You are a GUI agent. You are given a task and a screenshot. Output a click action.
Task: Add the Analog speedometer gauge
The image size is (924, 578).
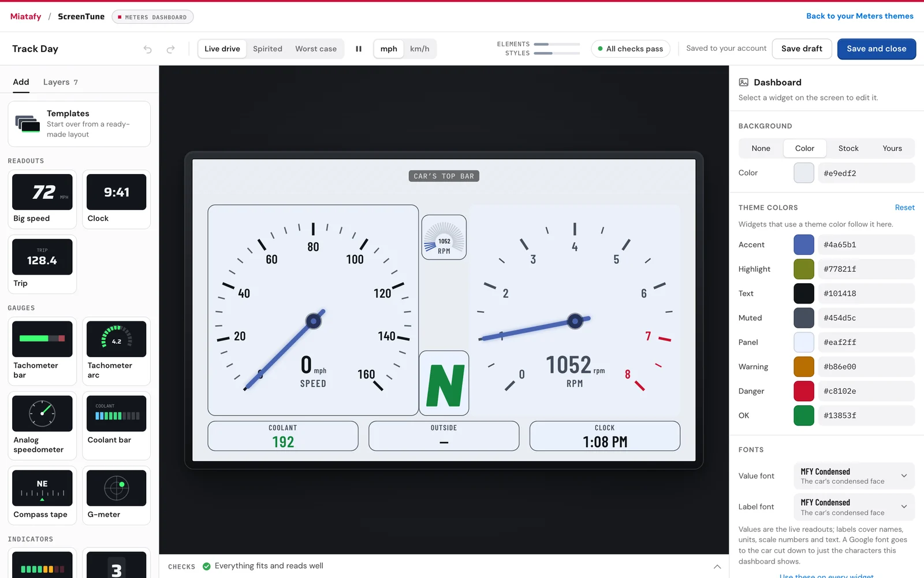tap(42, 426)
